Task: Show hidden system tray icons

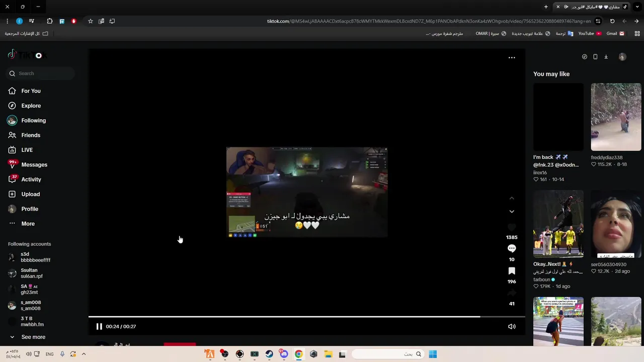Action: pos(84,354)
